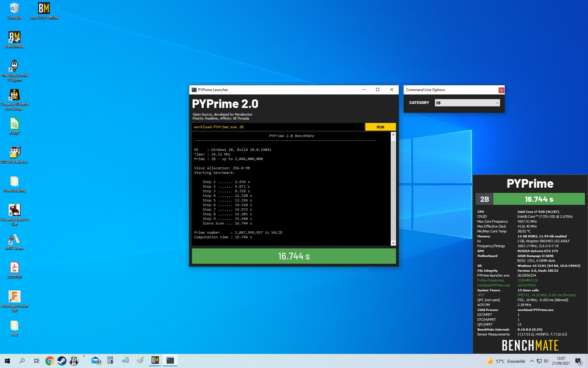Show more pinned toolbar items chevron

point(84,356)
